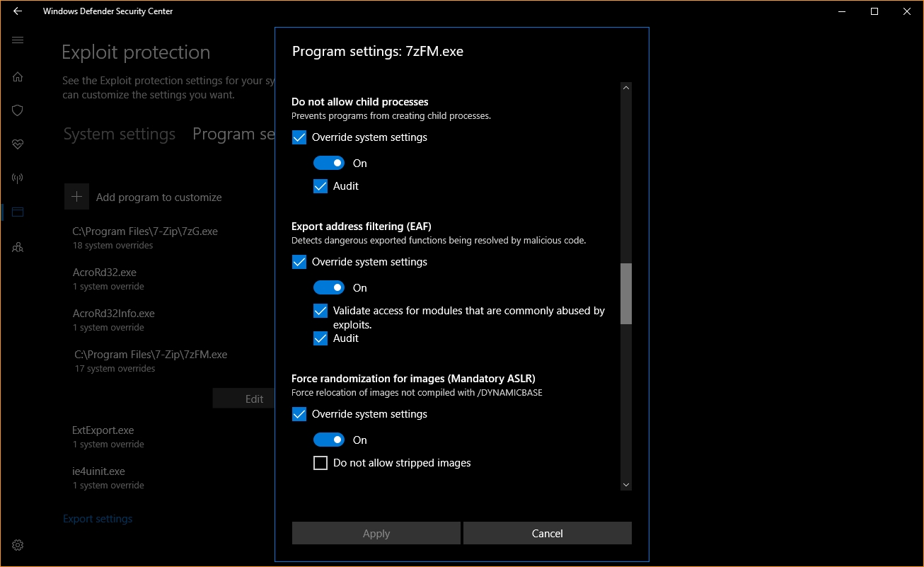924x567 pixels.
Task: Cancel the program settings dialog
Action: 548,534
